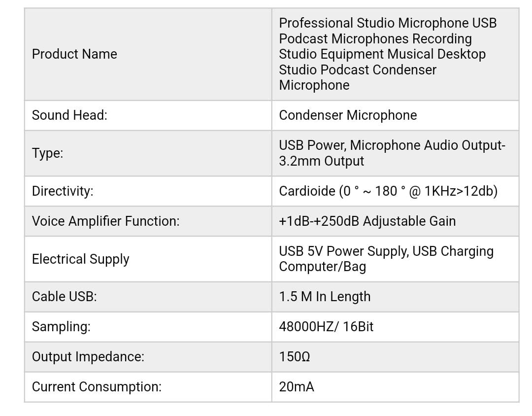Select the "48000HZ/ 16Bit" sampling value

(x=326, y=327)
